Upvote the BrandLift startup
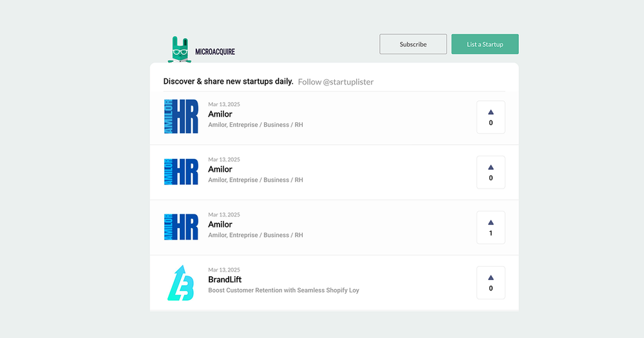Image resolution: width=644 pixels, height=338 pixels. pyautogui.click(x=490, y=283)
